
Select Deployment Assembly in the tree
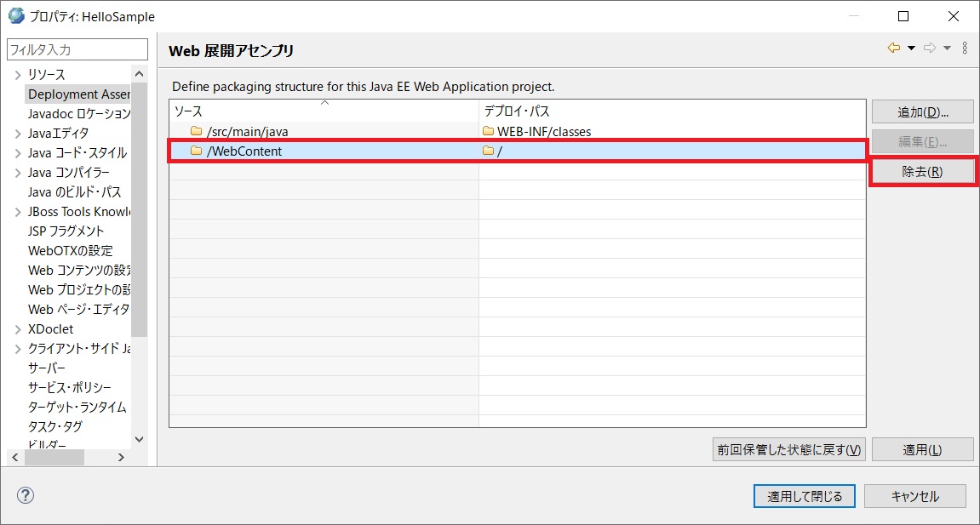tap(78, 94)
